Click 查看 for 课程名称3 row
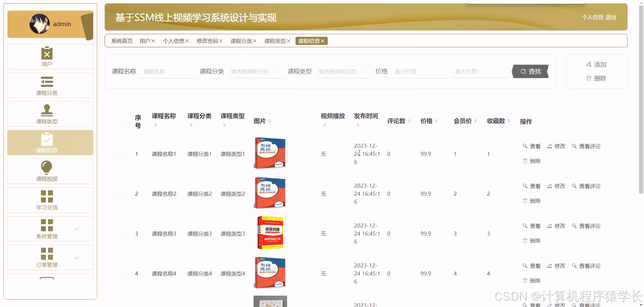 point(532,226)
